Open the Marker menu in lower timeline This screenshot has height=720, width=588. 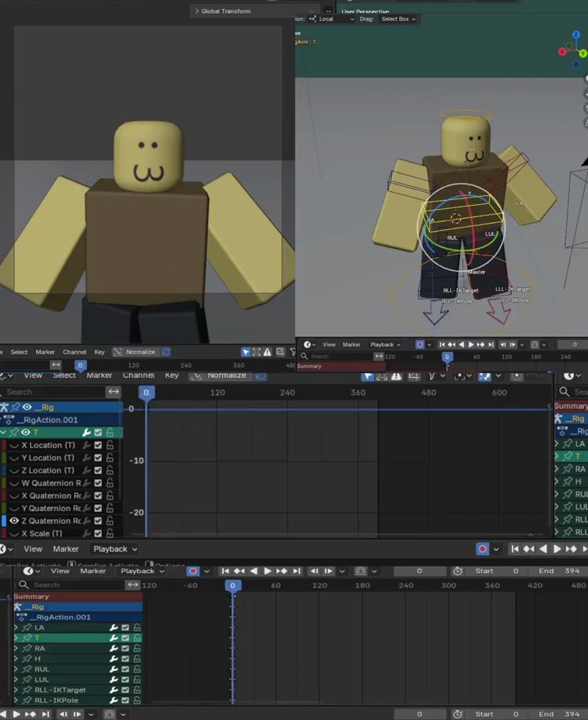[x=93, y=571]
